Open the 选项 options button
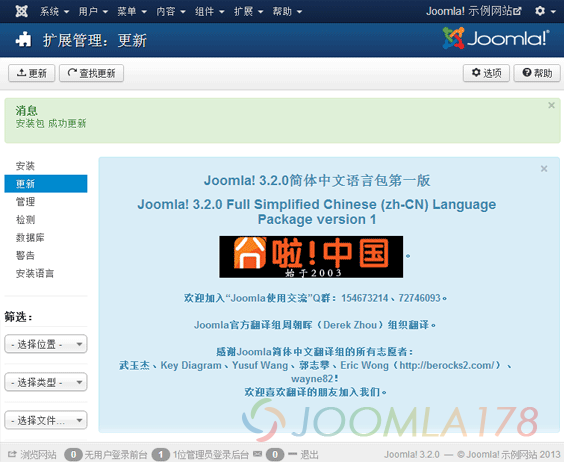 click(x=486, y=73)
